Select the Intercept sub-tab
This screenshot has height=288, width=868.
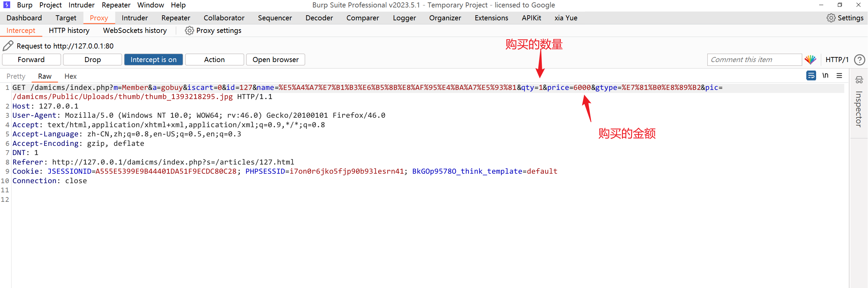click(x=21, y=31)
